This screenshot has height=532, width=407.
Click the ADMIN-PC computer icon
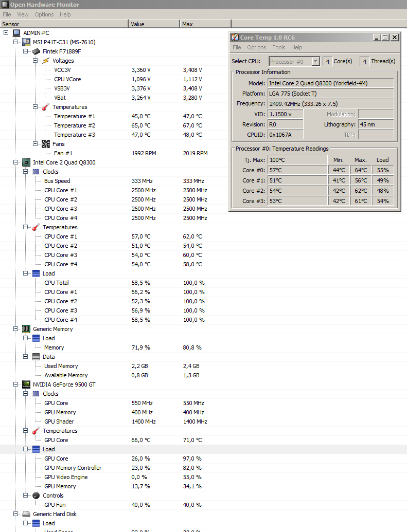[16, 33]
